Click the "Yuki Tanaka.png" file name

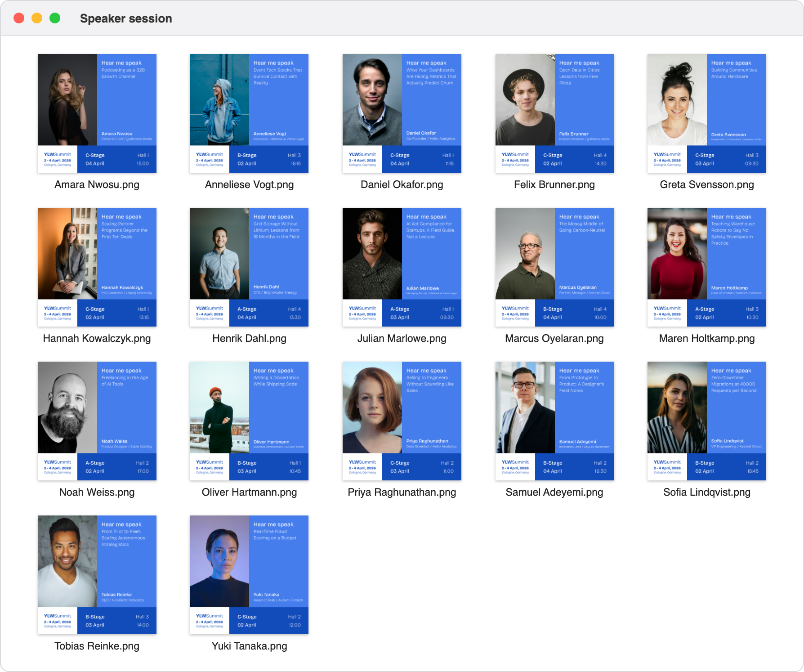pos(249,646)
